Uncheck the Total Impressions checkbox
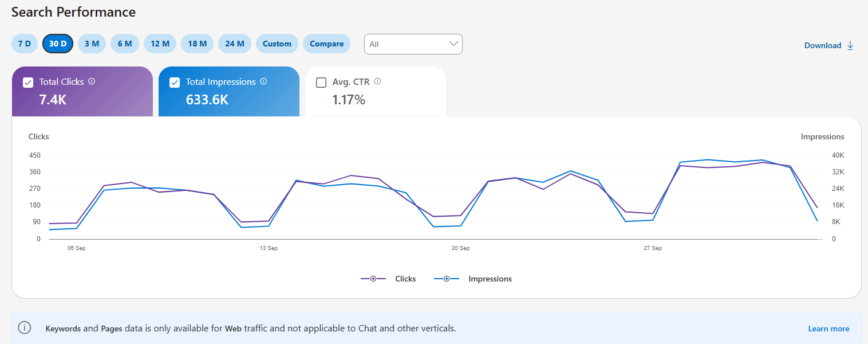Screen dimensions: 868x344 175,83
